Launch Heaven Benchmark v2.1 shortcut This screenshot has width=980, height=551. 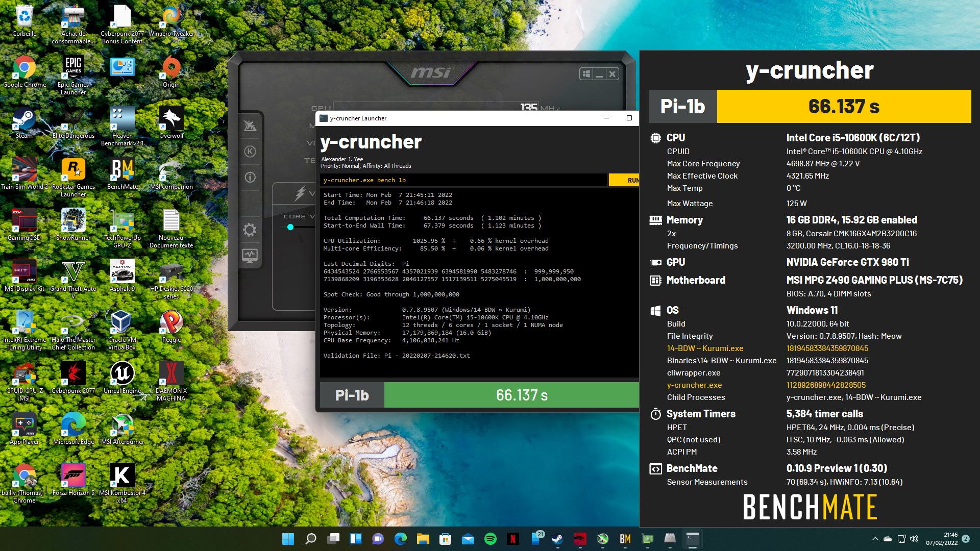tap(122, 127)
